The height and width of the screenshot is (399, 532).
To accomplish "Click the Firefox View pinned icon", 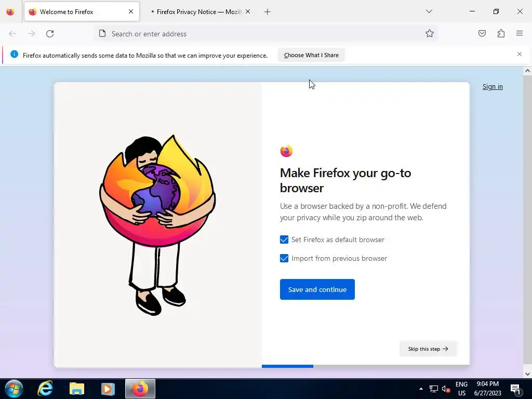I will point(10,12).
